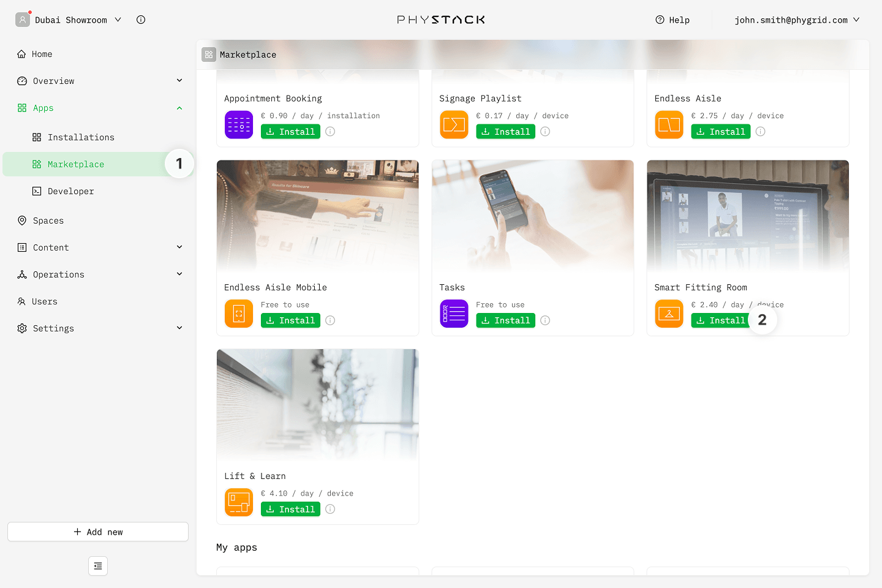This screenshot has height=588, width=882.
Task: Click the info icon next to Dubai Showroom
Action: (141, 20)
